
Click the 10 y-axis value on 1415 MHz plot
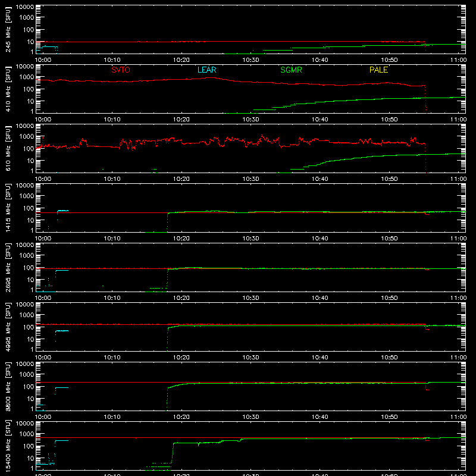click(30, 220)
